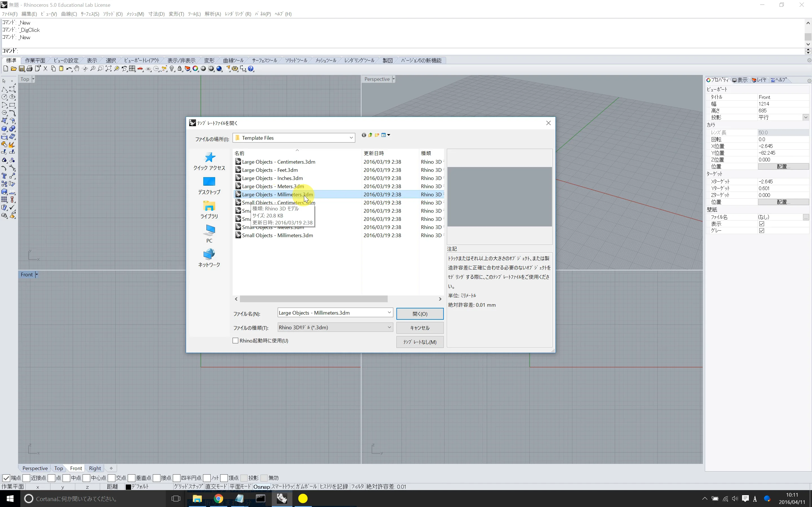
Task: Open the ファイルの種類 file type dropdown
Action: click(x=389, y=327)
